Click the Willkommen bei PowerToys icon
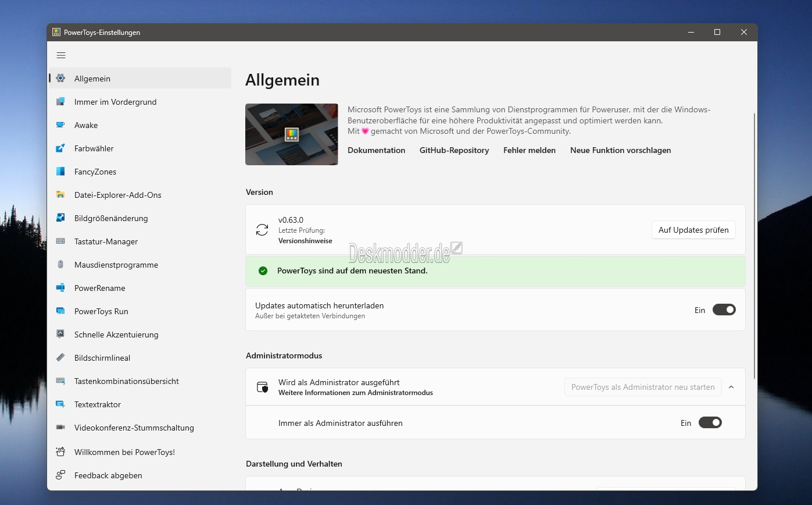The width and height of the screenshot is (812, 505). click(60, 452)
